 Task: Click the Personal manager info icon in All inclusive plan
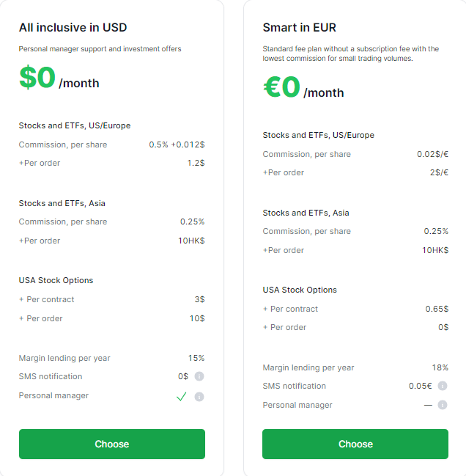pos(199,397)
